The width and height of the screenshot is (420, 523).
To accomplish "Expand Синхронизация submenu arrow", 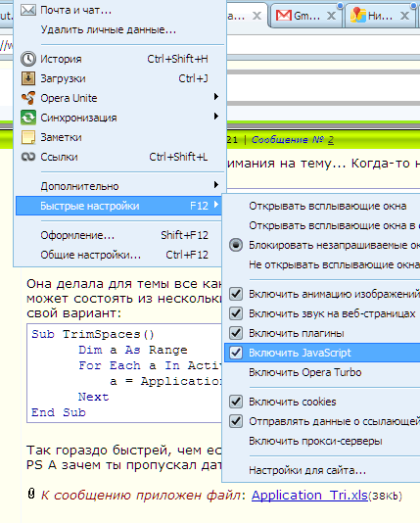I will click(x=216, y=117).
